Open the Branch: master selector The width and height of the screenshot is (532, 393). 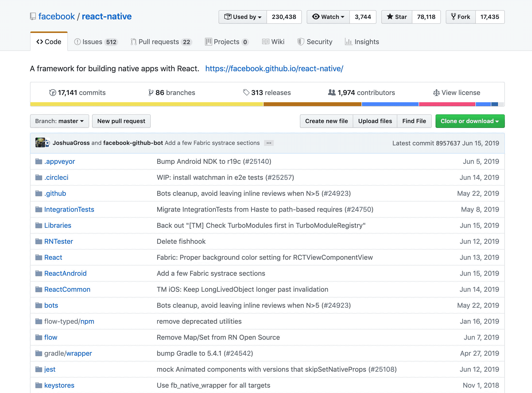[59, 121]
